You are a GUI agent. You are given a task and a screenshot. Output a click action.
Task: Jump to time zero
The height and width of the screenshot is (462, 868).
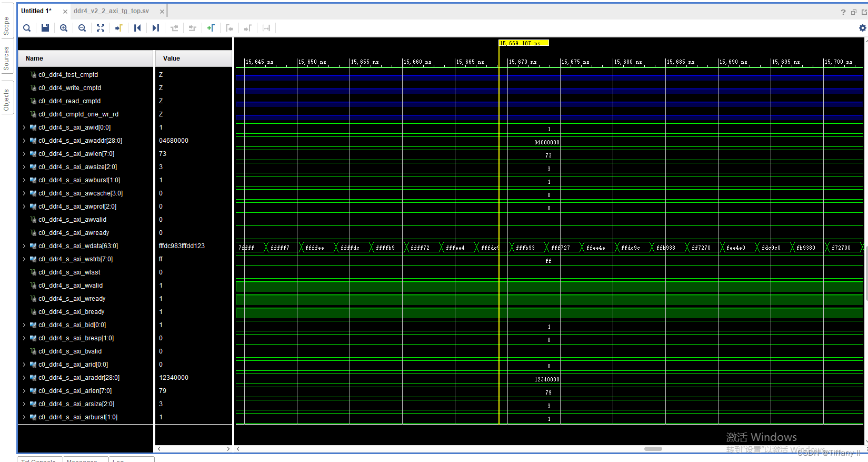(x=137, y=28)
